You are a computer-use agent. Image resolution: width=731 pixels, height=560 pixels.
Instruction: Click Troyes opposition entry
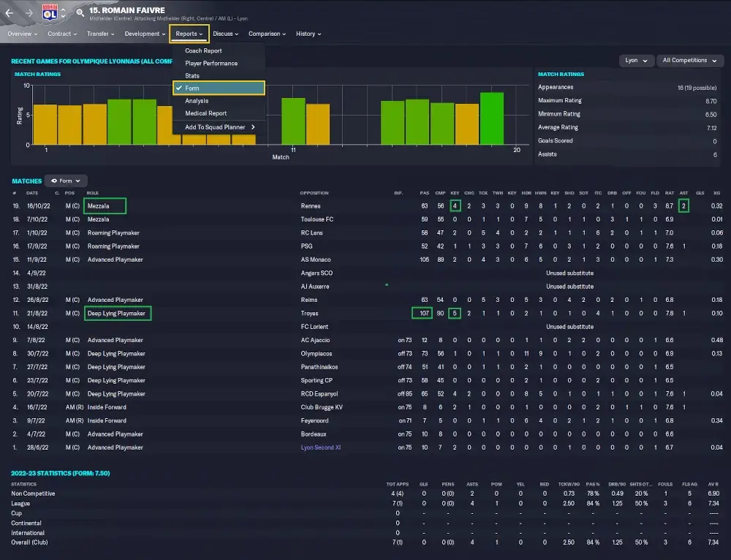click(309, 314)
